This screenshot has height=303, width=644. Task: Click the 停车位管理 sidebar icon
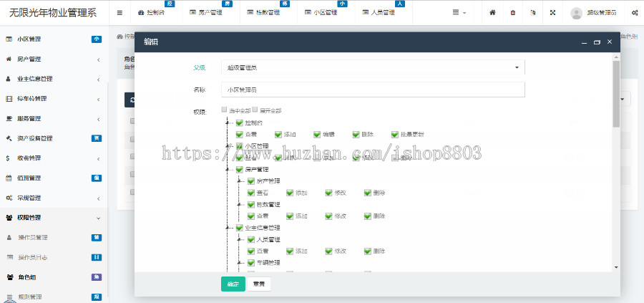tap(9, 99)
